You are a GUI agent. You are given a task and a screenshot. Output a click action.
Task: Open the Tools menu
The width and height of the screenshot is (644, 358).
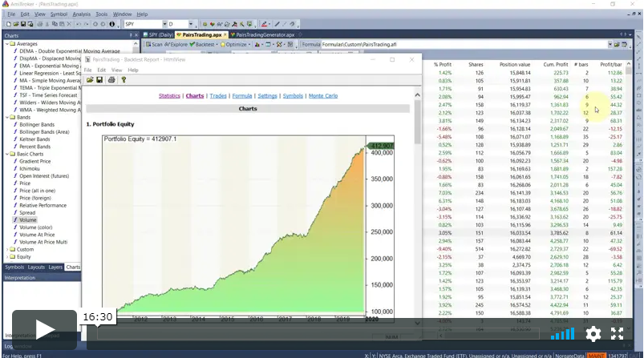[101, 14]
